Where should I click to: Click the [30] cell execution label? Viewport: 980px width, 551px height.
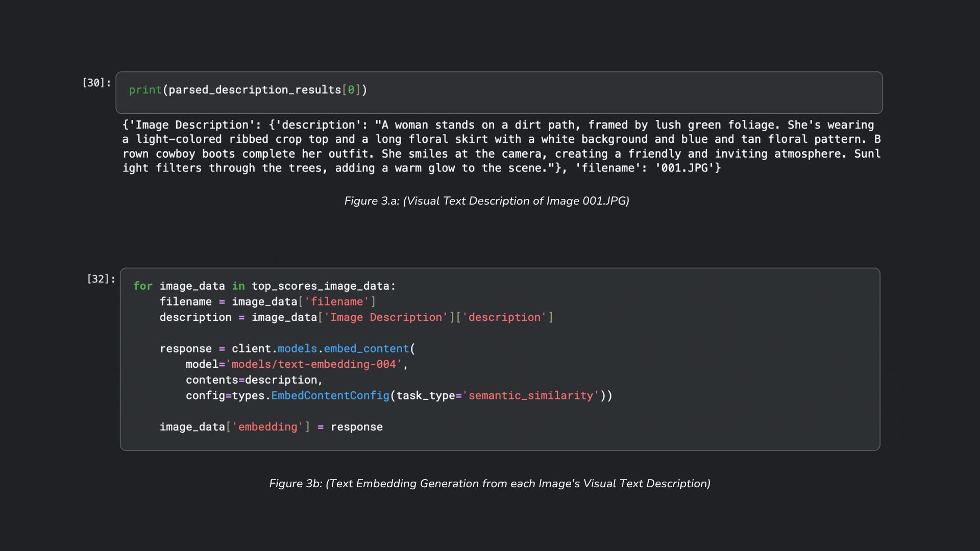tap(96, 83)
